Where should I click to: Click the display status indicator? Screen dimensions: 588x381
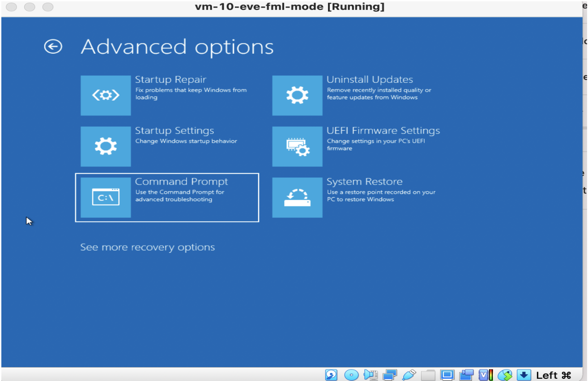(447, 375)
